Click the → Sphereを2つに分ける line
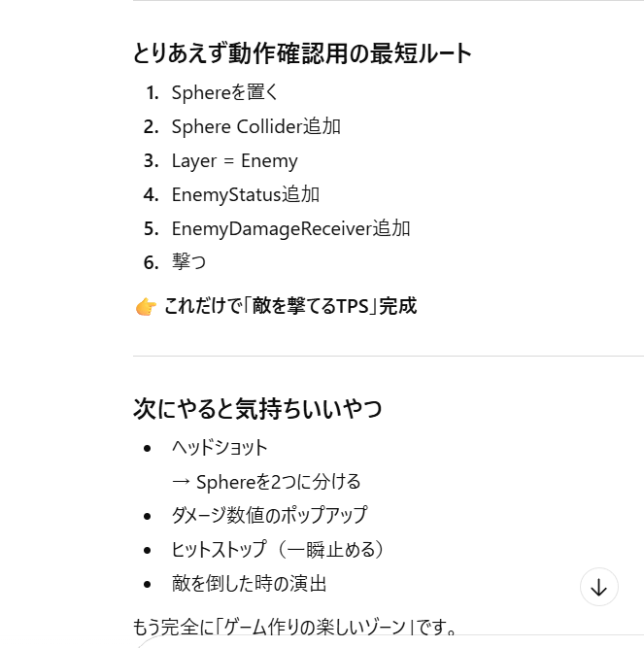Image resolution: width=644 pixels, height=648 pixels. [266, 482]
